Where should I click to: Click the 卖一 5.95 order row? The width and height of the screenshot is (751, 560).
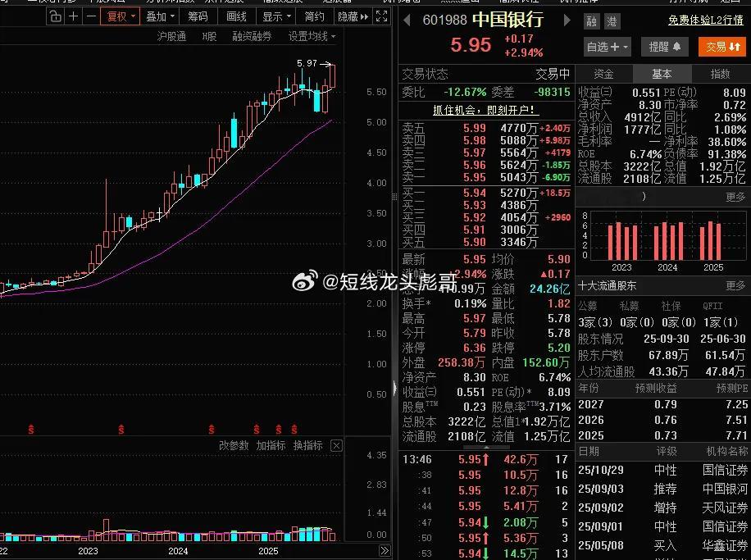point(486,178)
